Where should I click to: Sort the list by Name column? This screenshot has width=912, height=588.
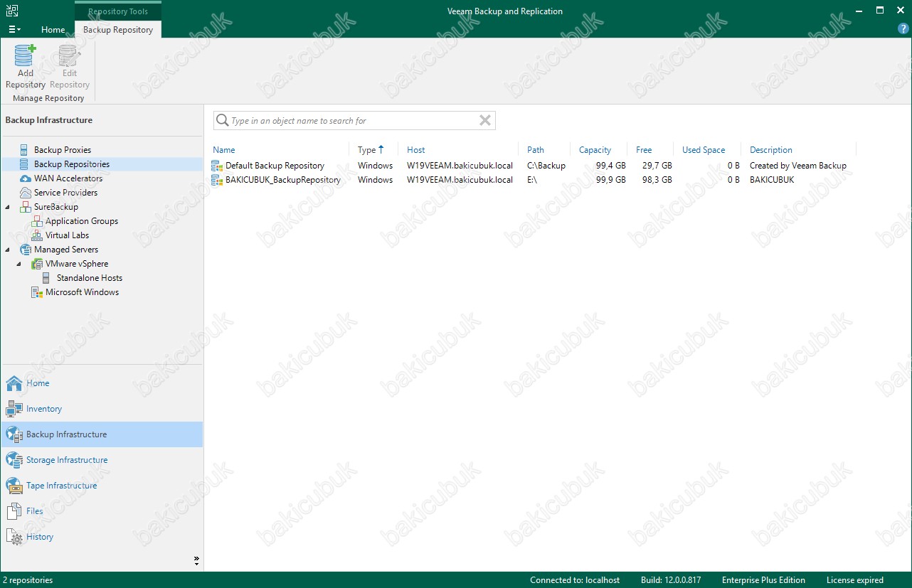(223, 150)
